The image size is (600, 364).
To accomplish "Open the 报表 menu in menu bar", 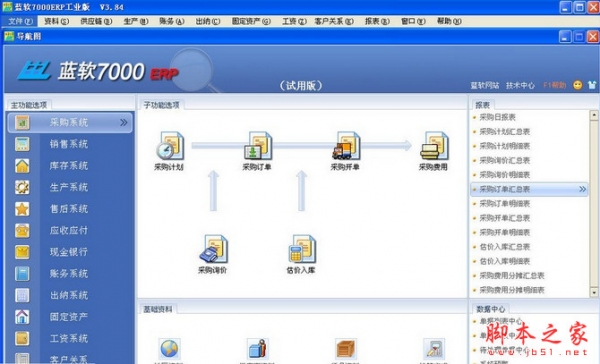I will click(x=377, y=21).
